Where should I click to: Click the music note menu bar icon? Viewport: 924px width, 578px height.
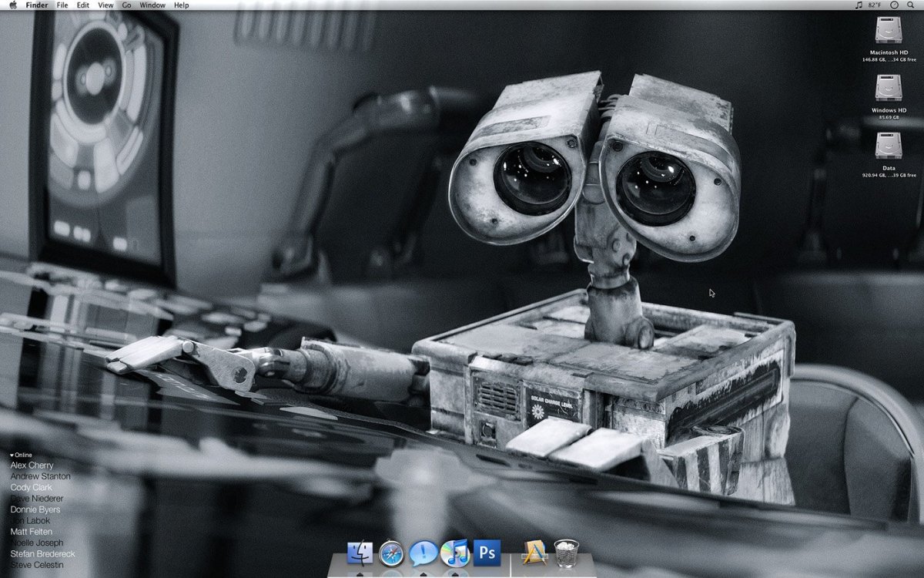[859, 5]
